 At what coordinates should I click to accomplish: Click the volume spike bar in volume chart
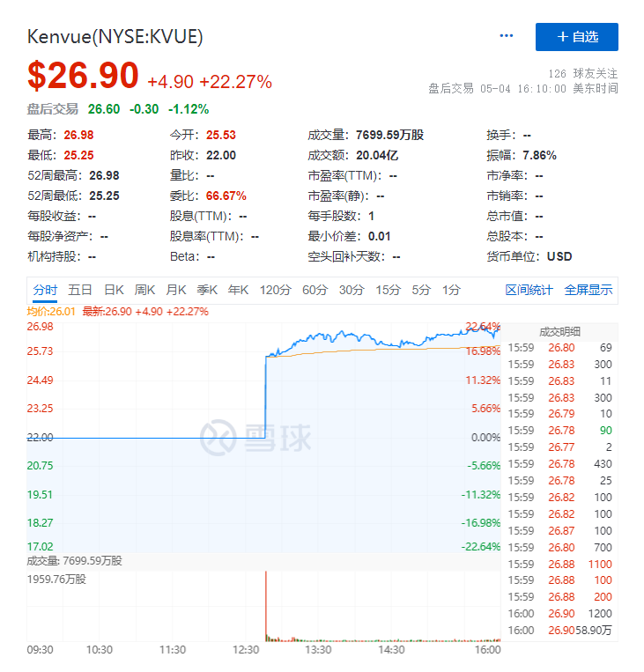click(265, 606)
